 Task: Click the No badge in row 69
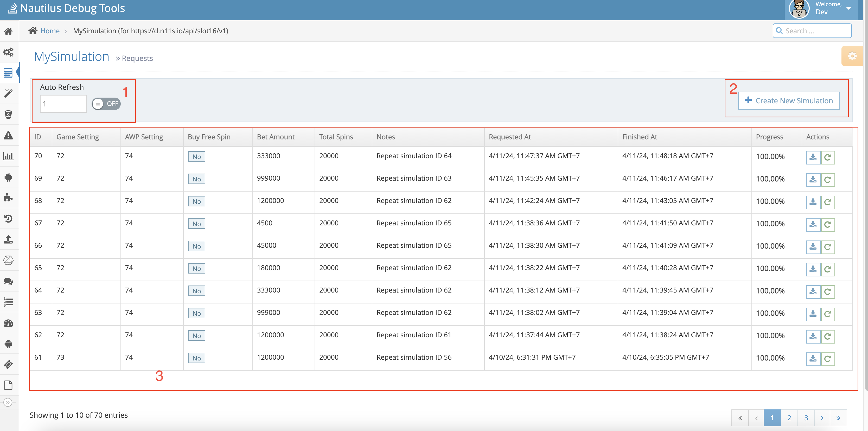[196, 179]
